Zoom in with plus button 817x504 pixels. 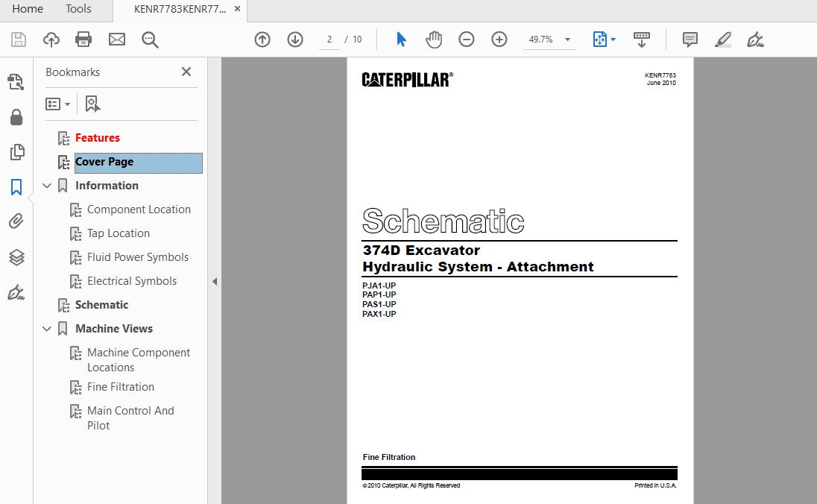(499, 40)
